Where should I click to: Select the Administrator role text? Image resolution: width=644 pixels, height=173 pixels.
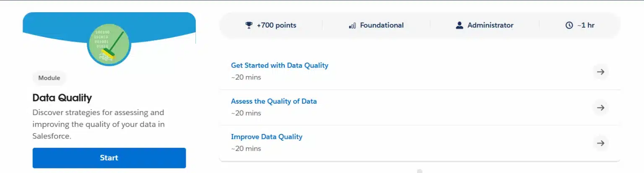(490, 25)
